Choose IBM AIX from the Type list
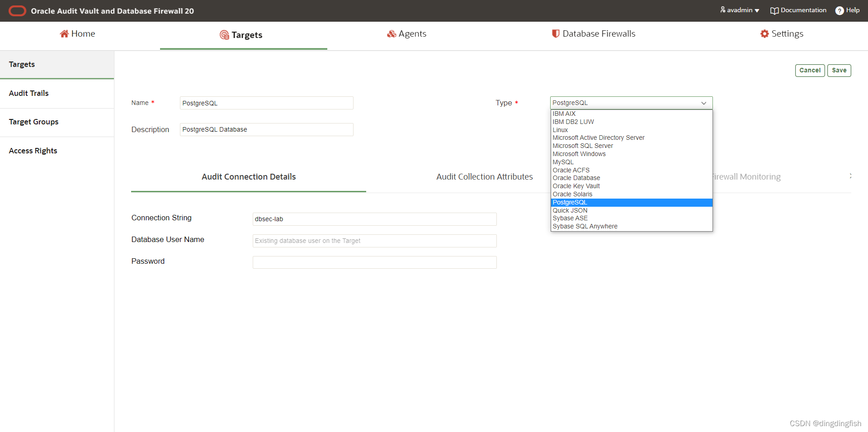 coord(631,114)
